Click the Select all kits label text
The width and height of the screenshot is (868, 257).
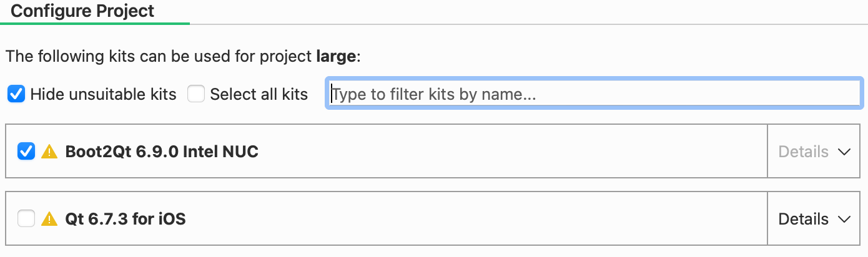[x=259, y=94]
